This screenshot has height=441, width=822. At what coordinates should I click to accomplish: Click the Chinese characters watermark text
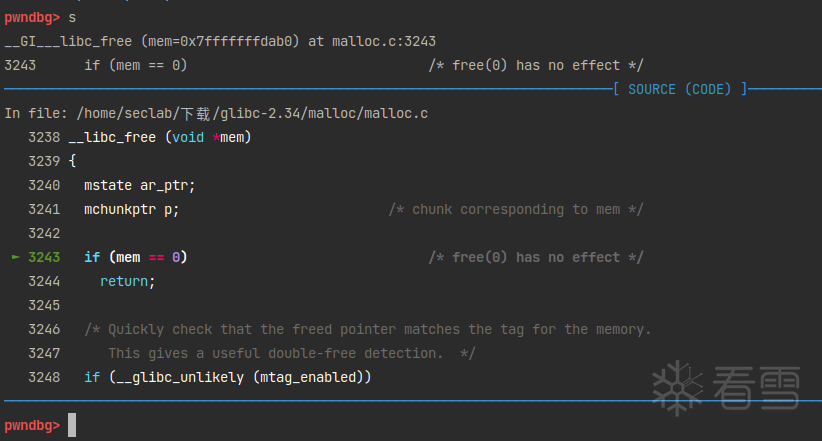click(x=756, y=388)
